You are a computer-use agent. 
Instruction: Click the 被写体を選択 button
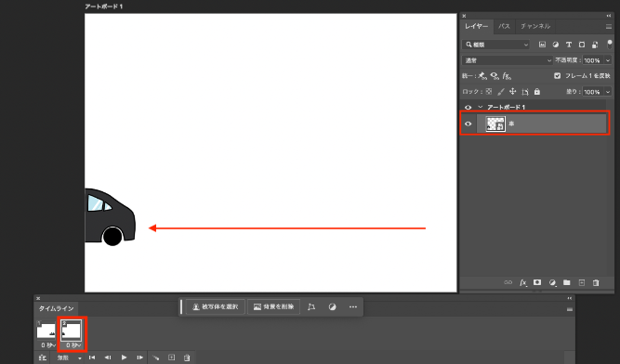coord(216,306)
